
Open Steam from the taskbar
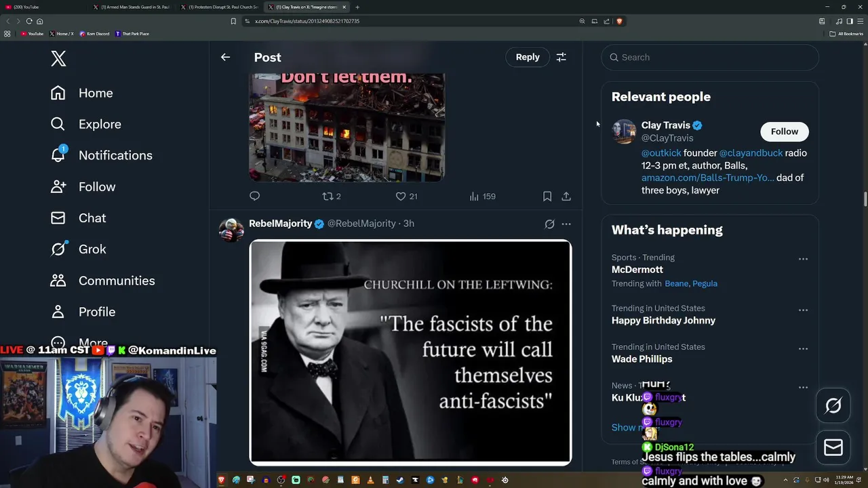pos(400,480)
